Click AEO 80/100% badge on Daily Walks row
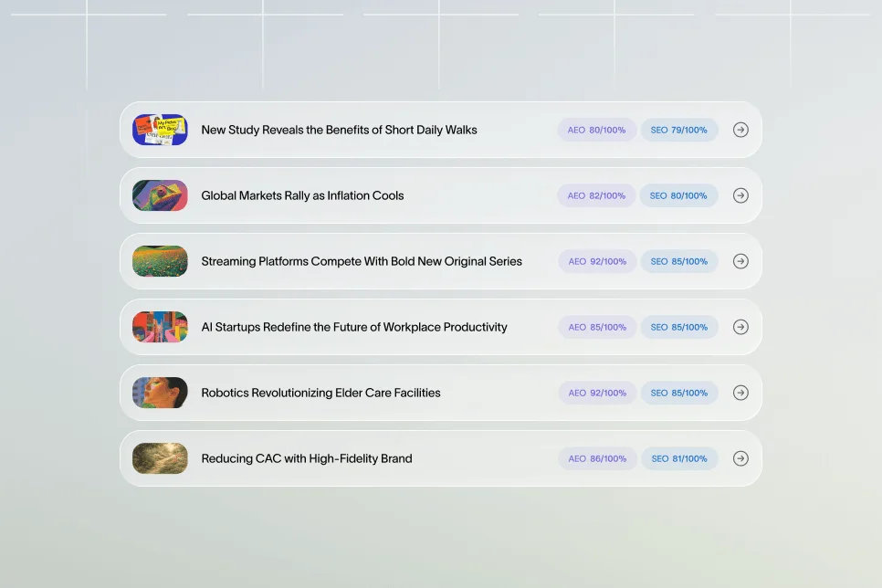Viewport: 882px width, 588px height. click(597, 130)
